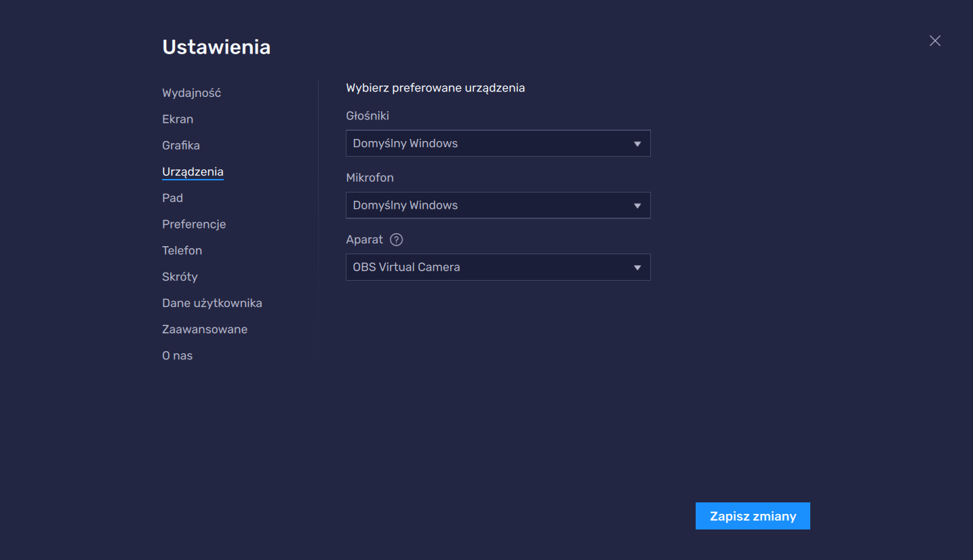Open the Aparat OBS Virtual Camera dropdown
Viewport: 973px width, 560px height.
[498, 267]
